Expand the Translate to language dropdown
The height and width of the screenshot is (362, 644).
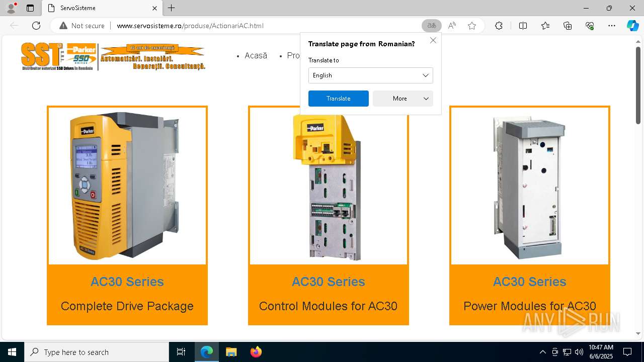pyautogui.click(x=371, y=75)
